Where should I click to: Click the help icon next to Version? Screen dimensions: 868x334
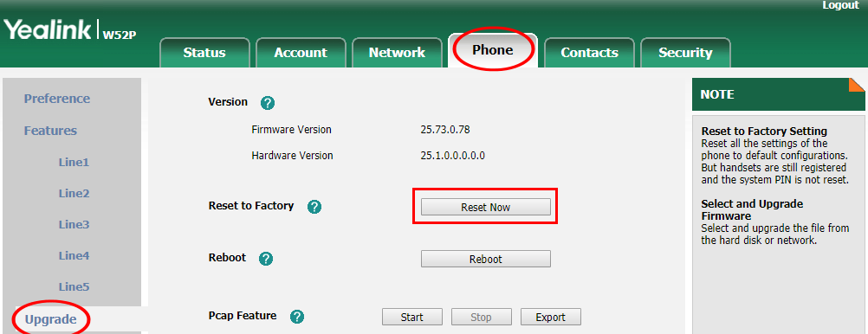[268, 103]
